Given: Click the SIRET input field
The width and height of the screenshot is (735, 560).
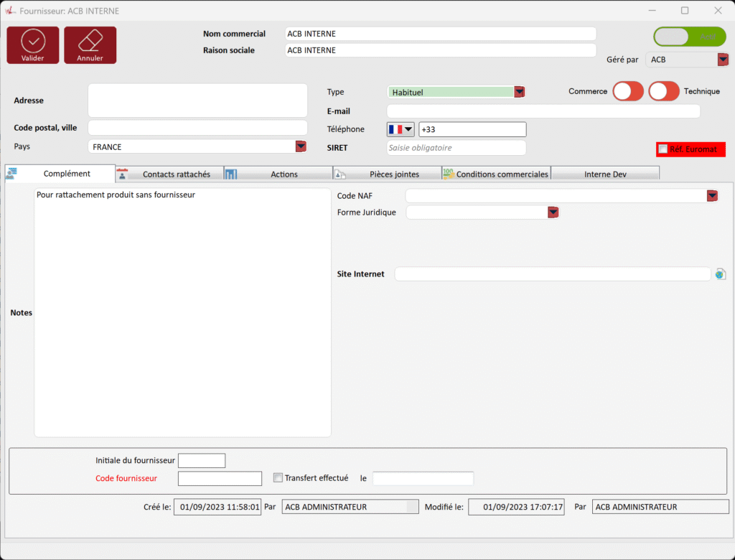Looking at the screenshot, I should 457,148.
